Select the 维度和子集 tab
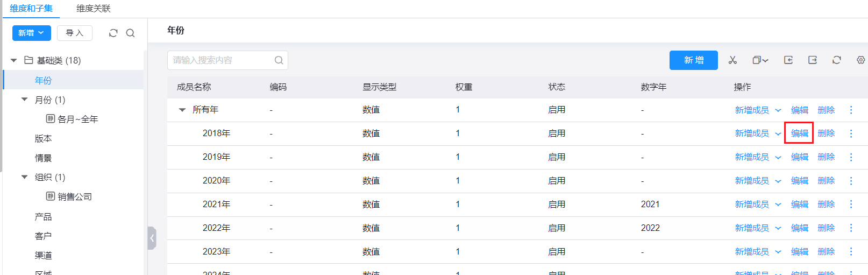This screenshot has width=868, height=275. click(x=31, y=9)
